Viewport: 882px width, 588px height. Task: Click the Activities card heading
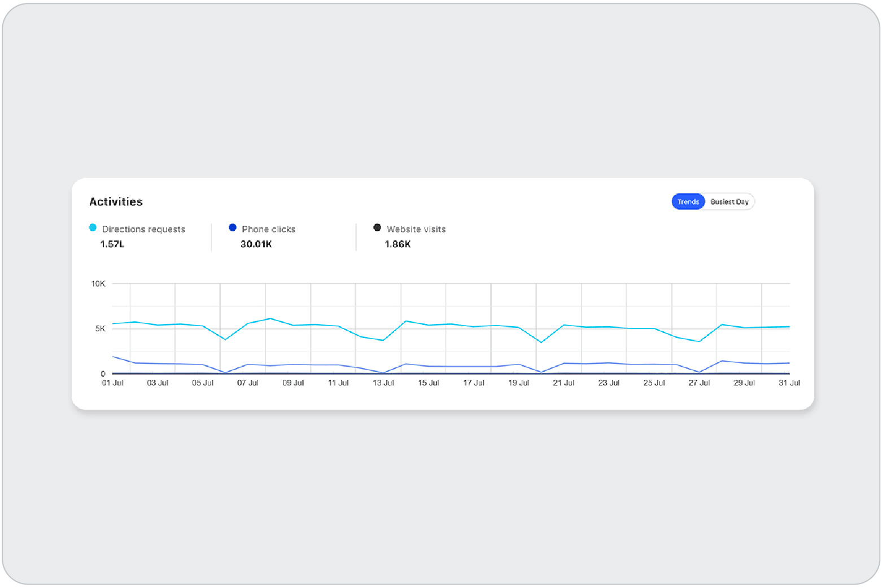click(116, 202)
